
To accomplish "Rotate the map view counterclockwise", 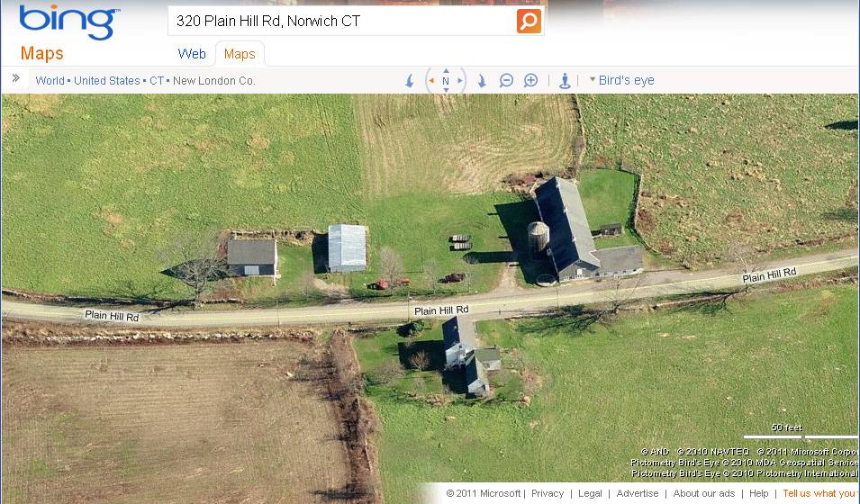I will (x=409, y=81).
